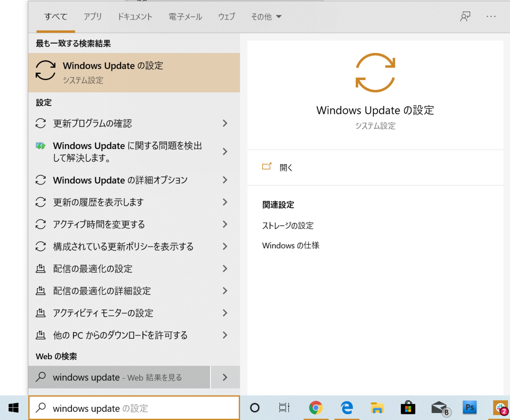The height and width of the screenshot is (420, 510).
Task: Click sync icon beside Windows Update の詳細オプション
Action: pyautogui.click(x=40, y=180)
